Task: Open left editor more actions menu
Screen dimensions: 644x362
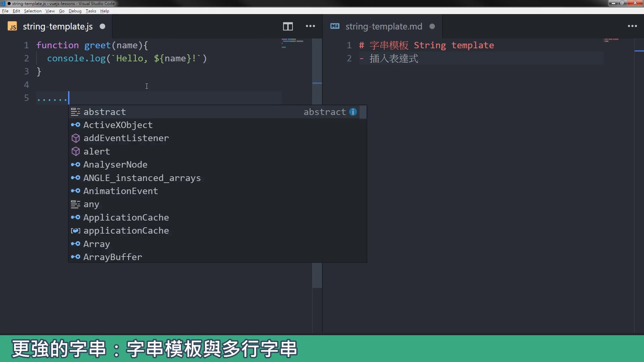Action: pyautogui.click(x=310, y=26)
